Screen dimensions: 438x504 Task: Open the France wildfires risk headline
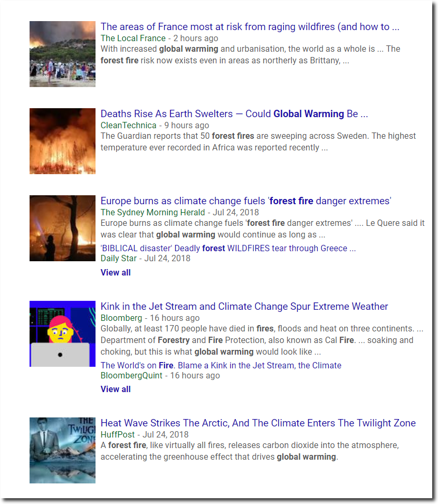pyautogui.click(x=250, y=27)
